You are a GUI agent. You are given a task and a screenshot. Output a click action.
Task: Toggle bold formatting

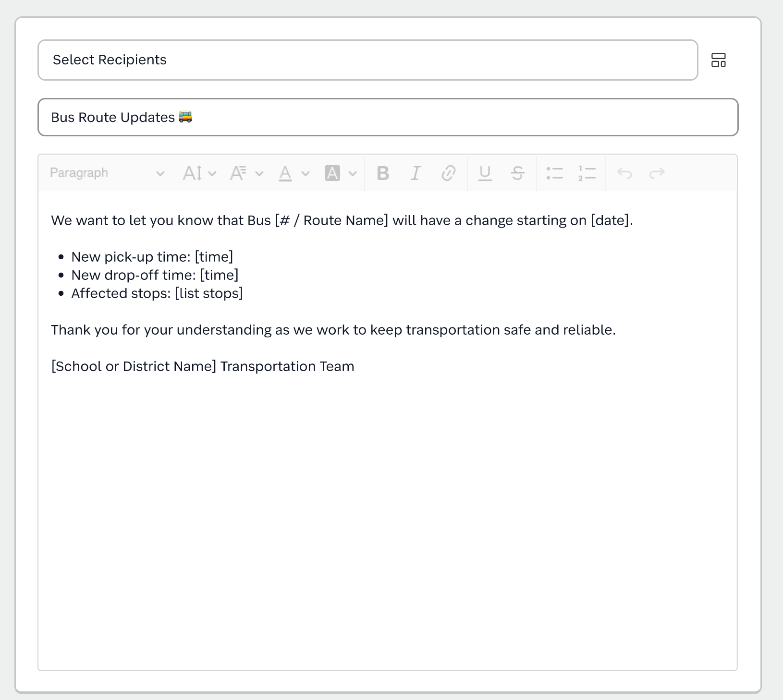[x=383, y=173]
